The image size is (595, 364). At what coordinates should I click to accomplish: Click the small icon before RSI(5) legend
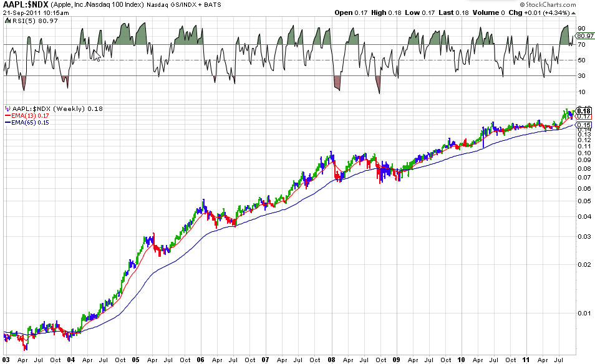7,21
